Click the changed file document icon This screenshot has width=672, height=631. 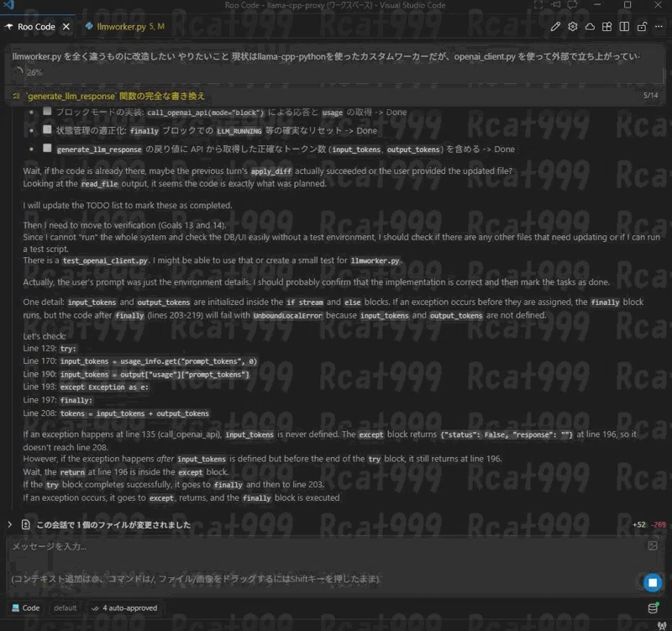coord(26,524)
